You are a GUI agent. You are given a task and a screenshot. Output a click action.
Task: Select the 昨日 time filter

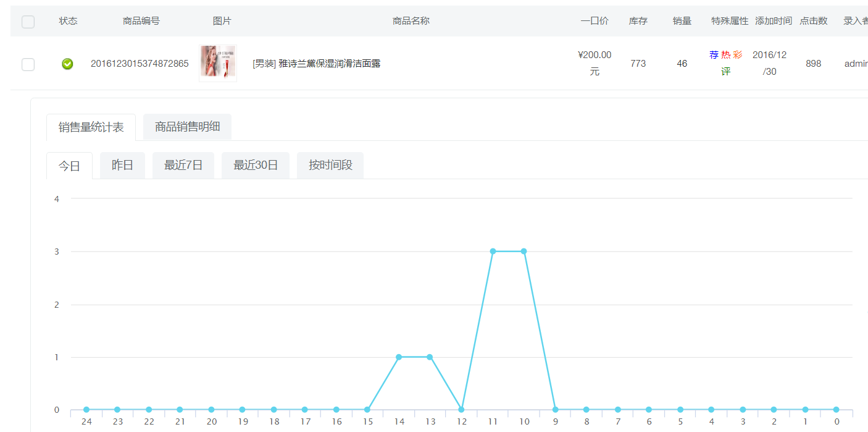pyautogui.click(x=122, y=165)
